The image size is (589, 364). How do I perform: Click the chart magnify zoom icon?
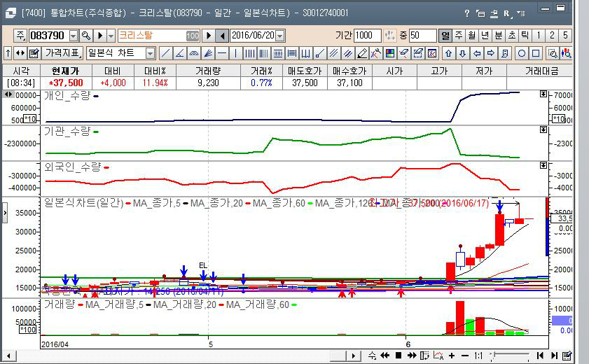[x=553, y=53]
